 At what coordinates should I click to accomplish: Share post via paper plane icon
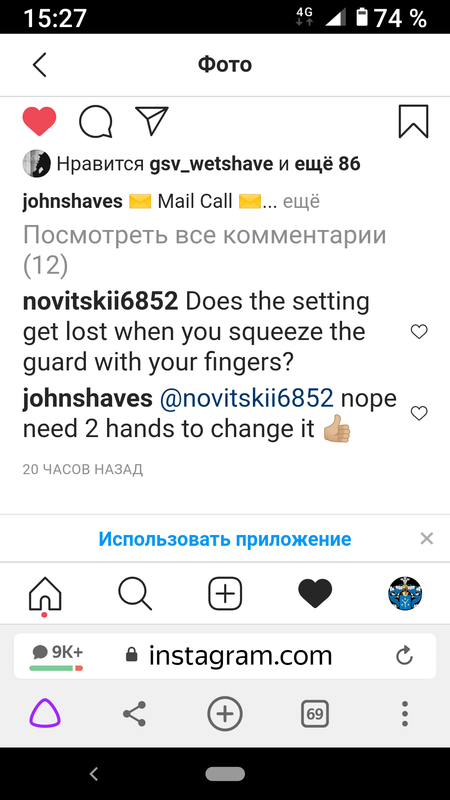point(152,121)
